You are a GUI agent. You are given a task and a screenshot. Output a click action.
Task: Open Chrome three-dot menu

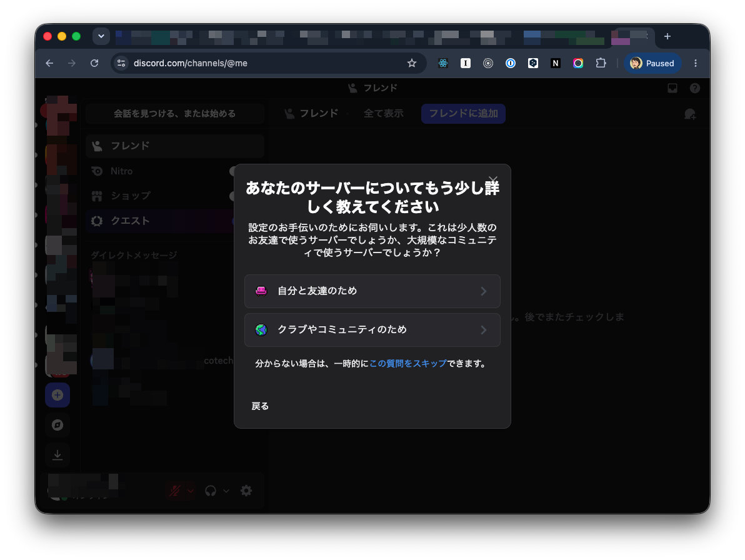696,63
